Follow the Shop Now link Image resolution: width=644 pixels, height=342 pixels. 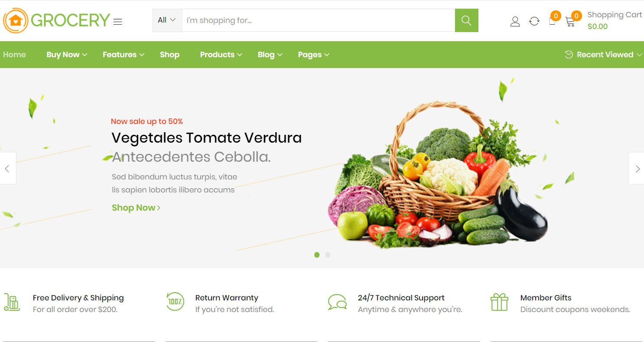[x=136, y=208]
